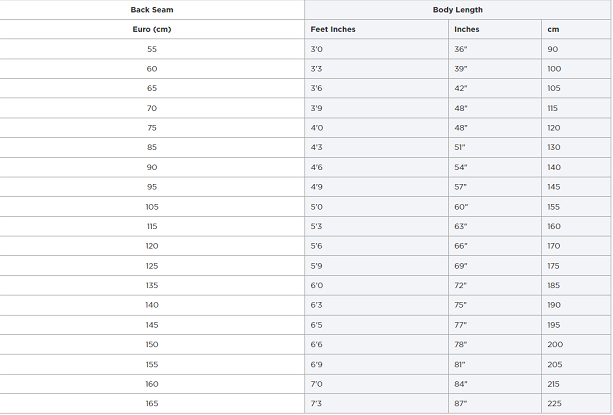
Task: Click the 63" inches cell
Action: (461, 226)
